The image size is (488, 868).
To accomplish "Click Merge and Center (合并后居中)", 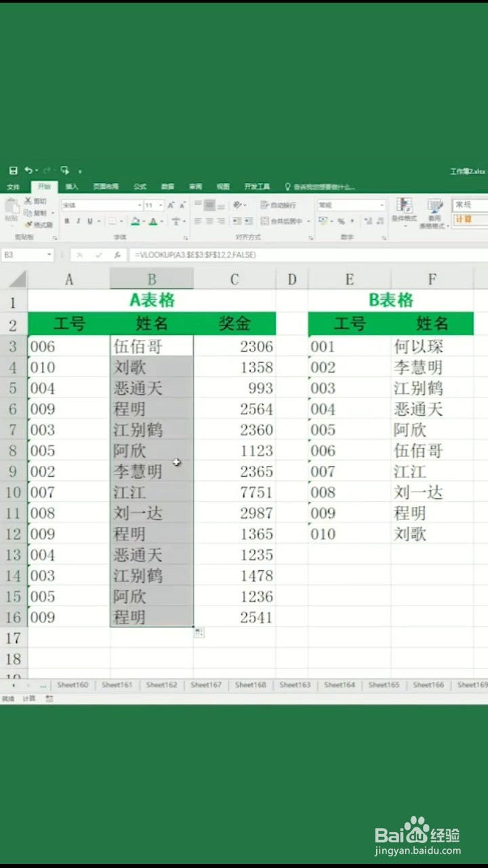I will click(x=285, y=221).
